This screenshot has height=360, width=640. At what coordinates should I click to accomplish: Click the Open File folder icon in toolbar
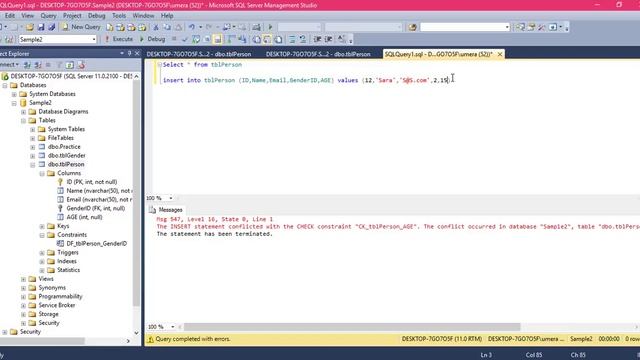29,27
